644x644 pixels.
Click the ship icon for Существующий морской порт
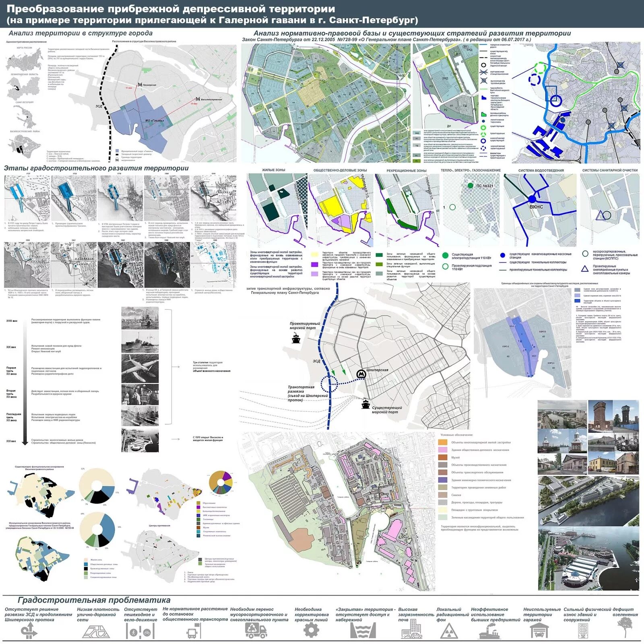coord(365,404)
